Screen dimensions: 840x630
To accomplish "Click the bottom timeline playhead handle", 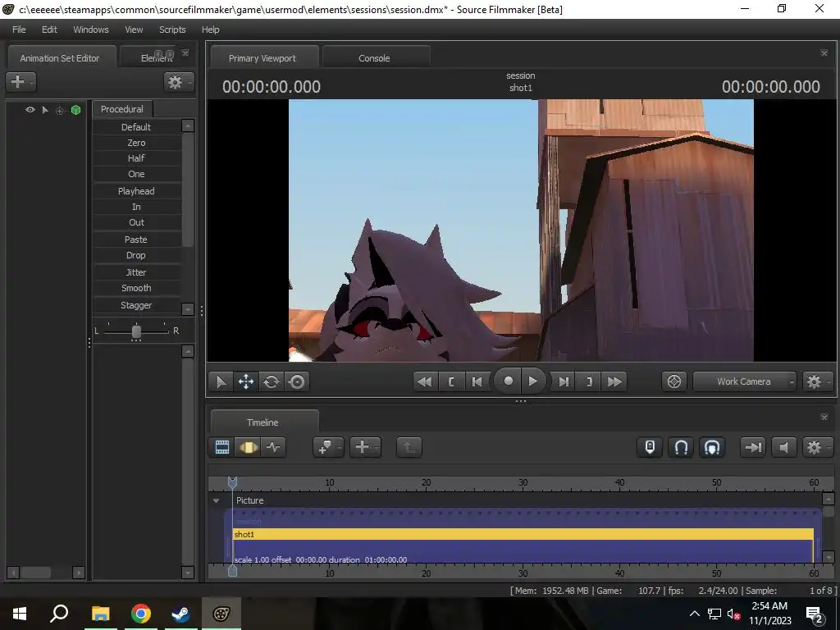I will [232, 571].
